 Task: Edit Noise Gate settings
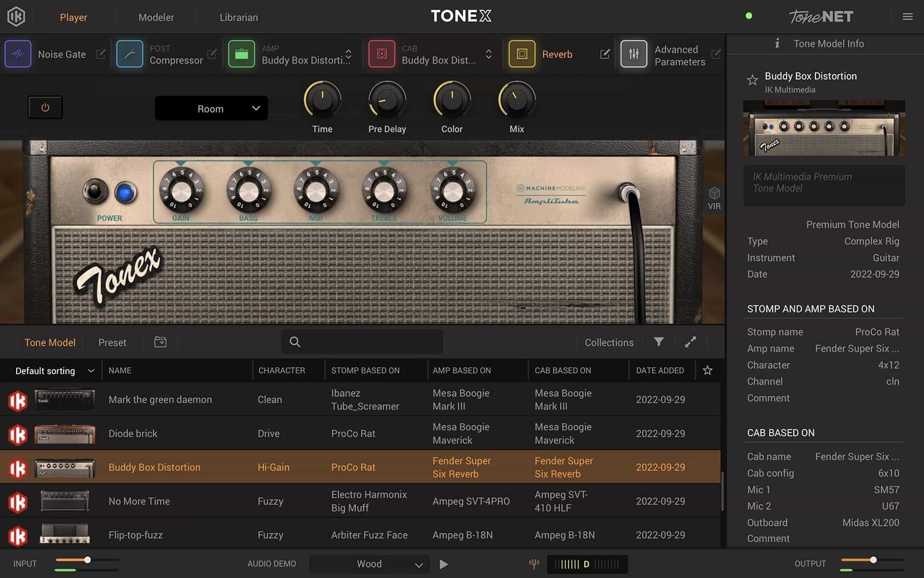coord(101,54)
